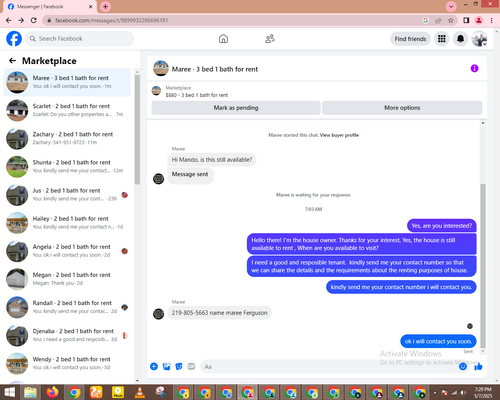Click 'Hi Mando, is this still available?' message
This screenshot has width=500, height=400.
212,160
